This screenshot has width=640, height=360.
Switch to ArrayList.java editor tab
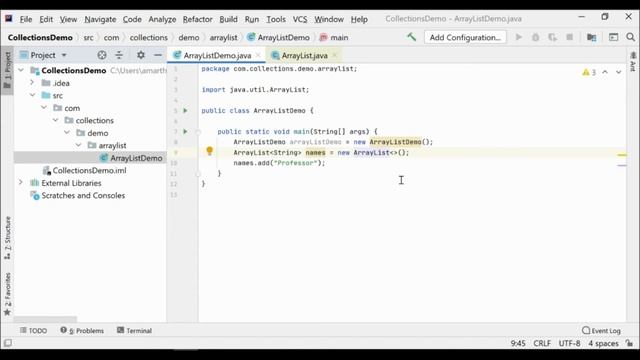[x=304, y=55]
